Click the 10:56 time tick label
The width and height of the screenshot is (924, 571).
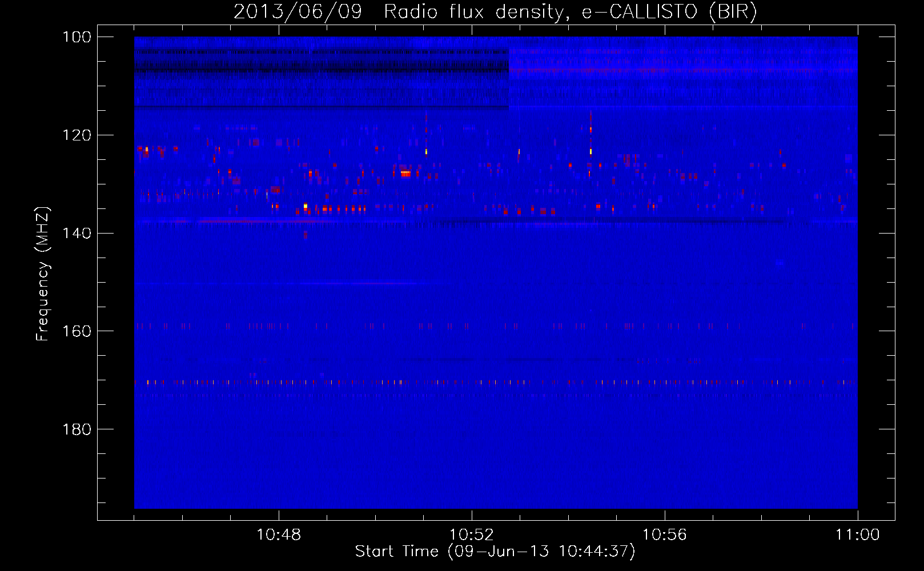pos(665,535)
